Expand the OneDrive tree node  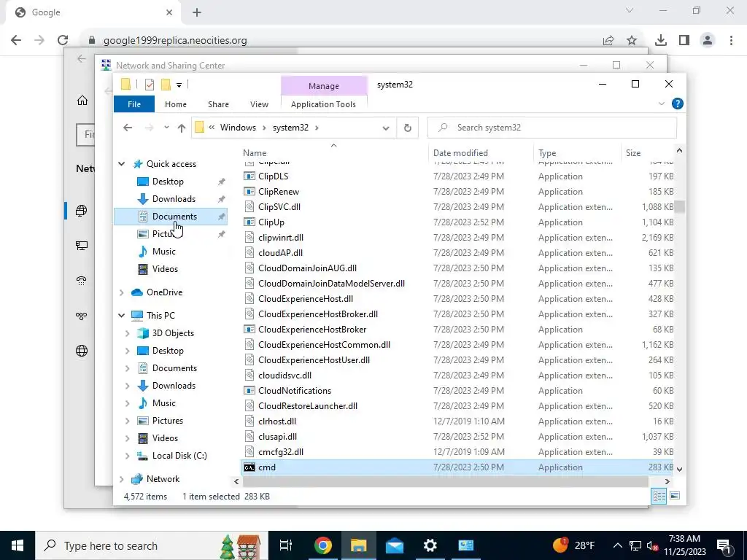122,292
